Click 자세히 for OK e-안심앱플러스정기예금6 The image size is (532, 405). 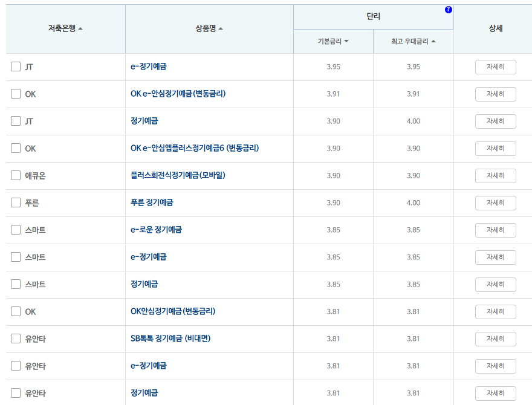495,149
